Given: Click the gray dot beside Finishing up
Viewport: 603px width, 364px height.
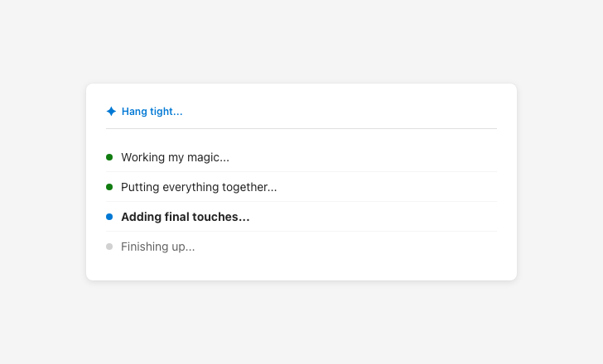Looking at the screenshot, I should coord(109,247).
